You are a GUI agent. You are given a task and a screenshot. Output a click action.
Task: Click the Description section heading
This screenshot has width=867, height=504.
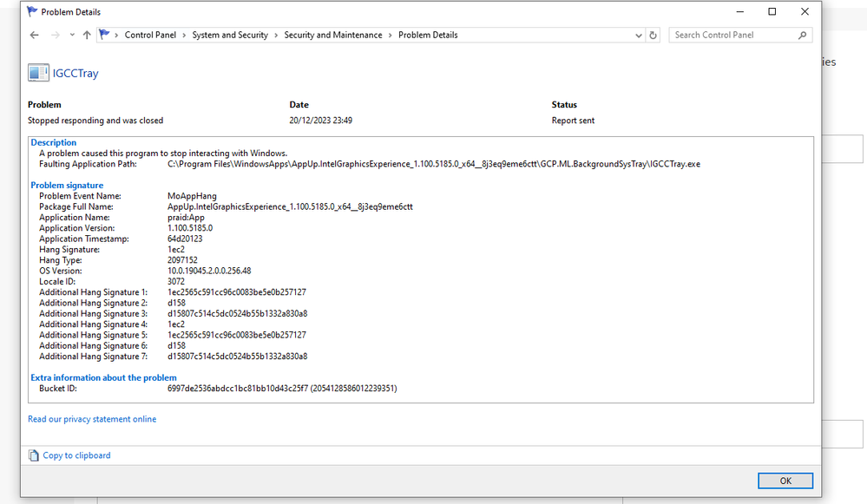click(x=54, y=142)
